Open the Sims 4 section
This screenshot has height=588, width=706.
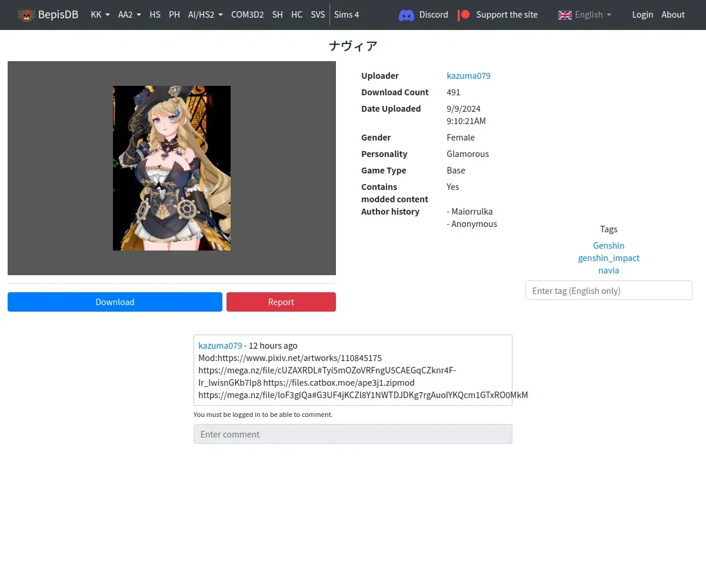tap(347, 15)
